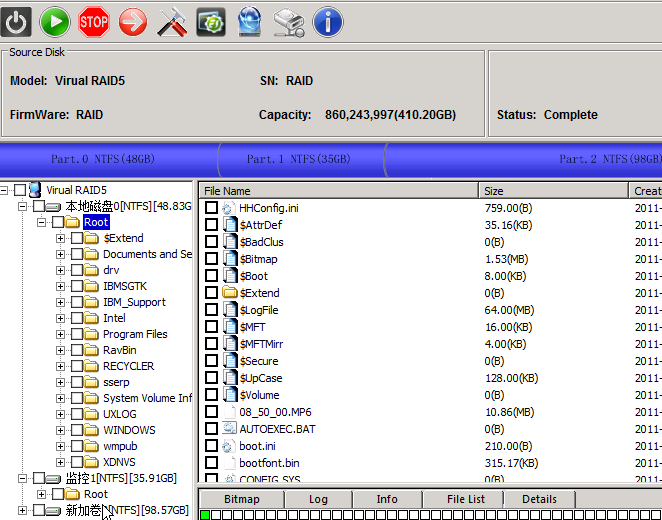Viewport: 662px width, 520px height.
Task: Open the blue info icon
Action: click(328, 22)
